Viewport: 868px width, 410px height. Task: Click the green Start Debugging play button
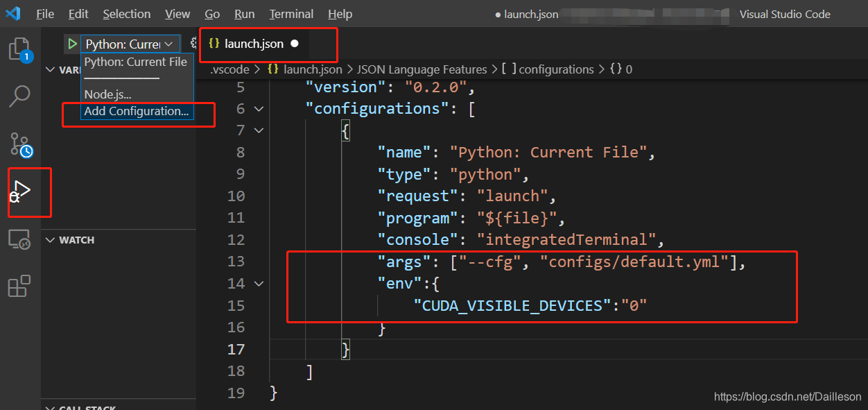[x=72, y=43]
